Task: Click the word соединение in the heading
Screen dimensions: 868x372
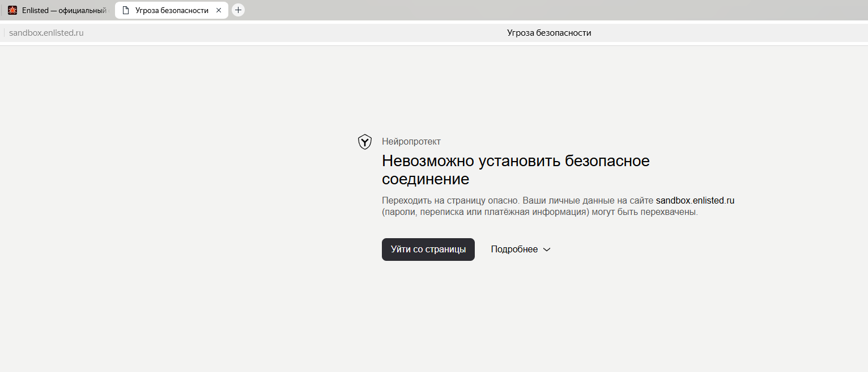Action: tap(426, 179)
